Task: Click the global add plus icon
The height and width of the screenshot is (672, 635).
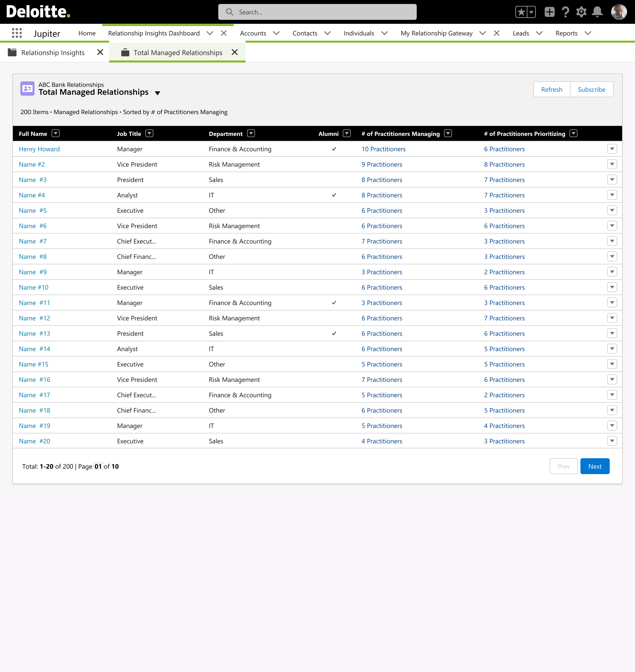Action: click(549, 12)
